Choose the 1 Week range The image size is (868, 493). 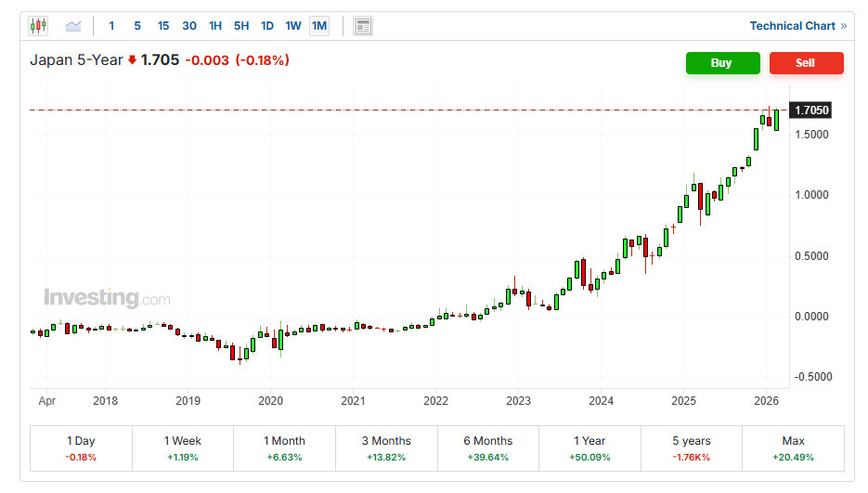click(183, 448)
